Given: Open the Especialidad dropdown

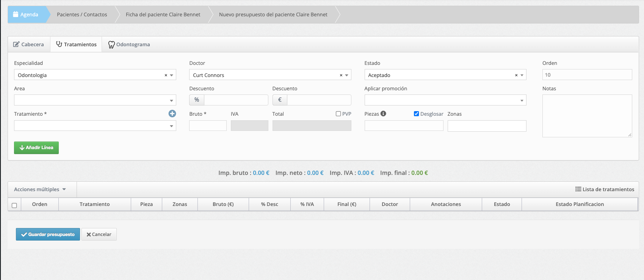Looking at the screenshot, I should 172,75.
